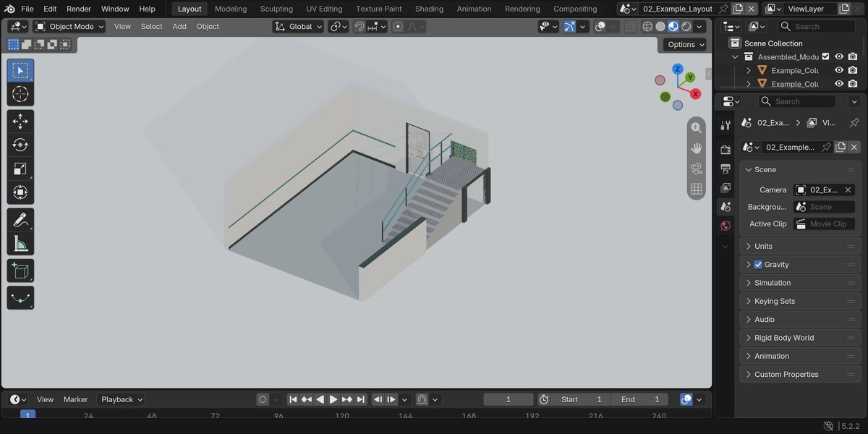
Task: Open the View Layer properties tab
Action: click(726, 187)
